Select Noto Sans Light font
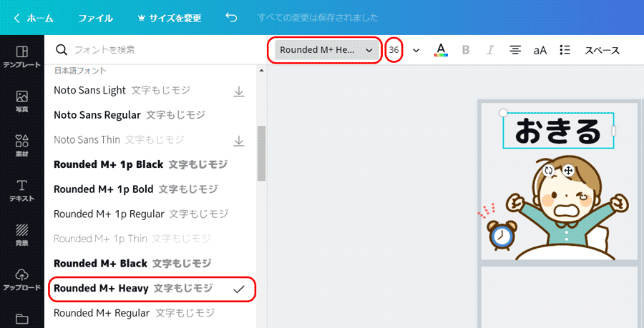The image size is (644, 328). pyautogui.click(x=150, y=90)
